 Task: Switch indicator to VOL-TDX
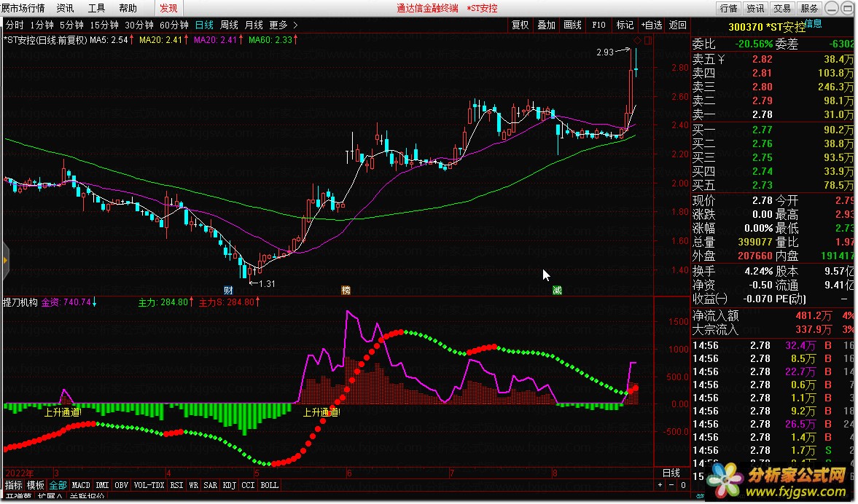click(149, 485)
